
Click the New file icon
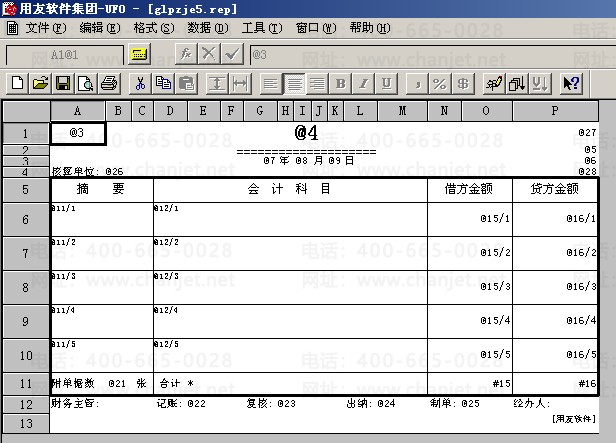[18, 83]
